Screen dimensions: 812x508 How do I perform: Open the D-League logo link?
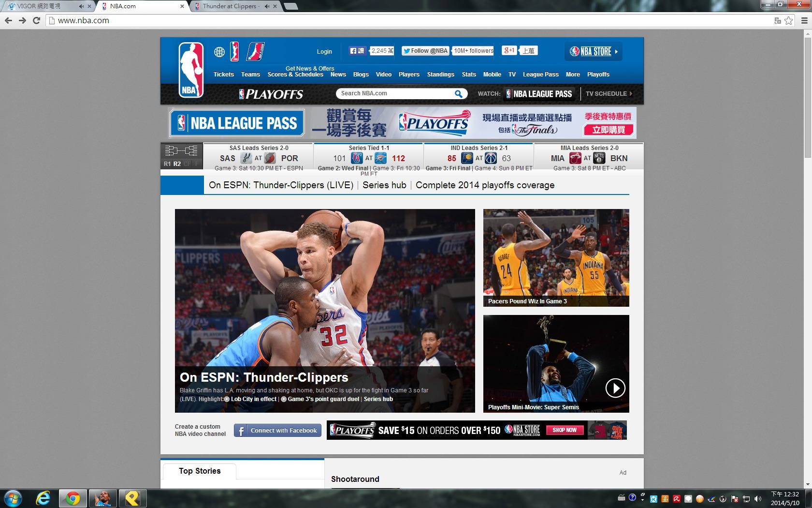pyautogui.click(x=255, y=51)
